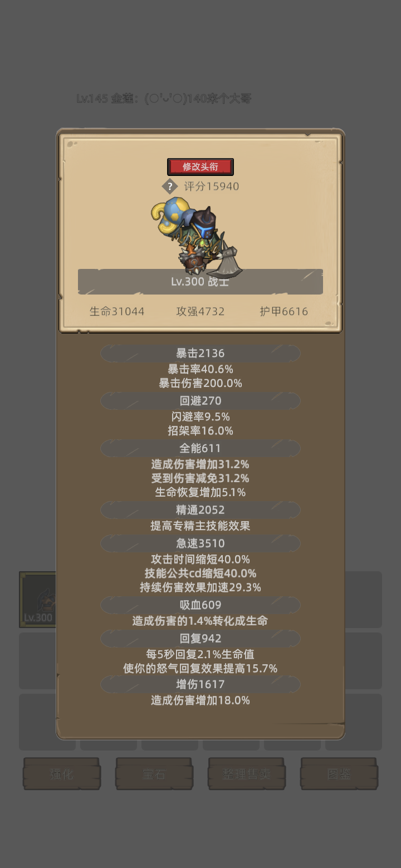
Task: Tap the 护甲6616 stat
Action: pos(283,311)
